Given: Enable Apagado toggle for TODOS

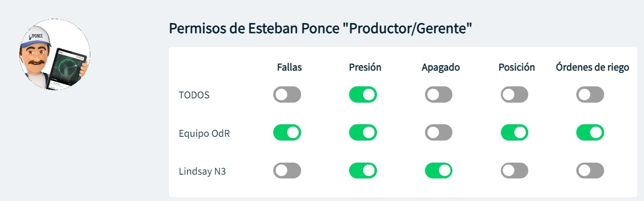Looking at the screenshot, I should coord(438,95).
